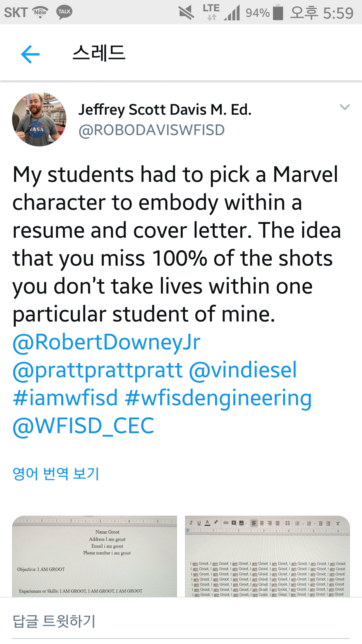Open the @vindiesel mention
362x644 pixels.
coord(243,370)
